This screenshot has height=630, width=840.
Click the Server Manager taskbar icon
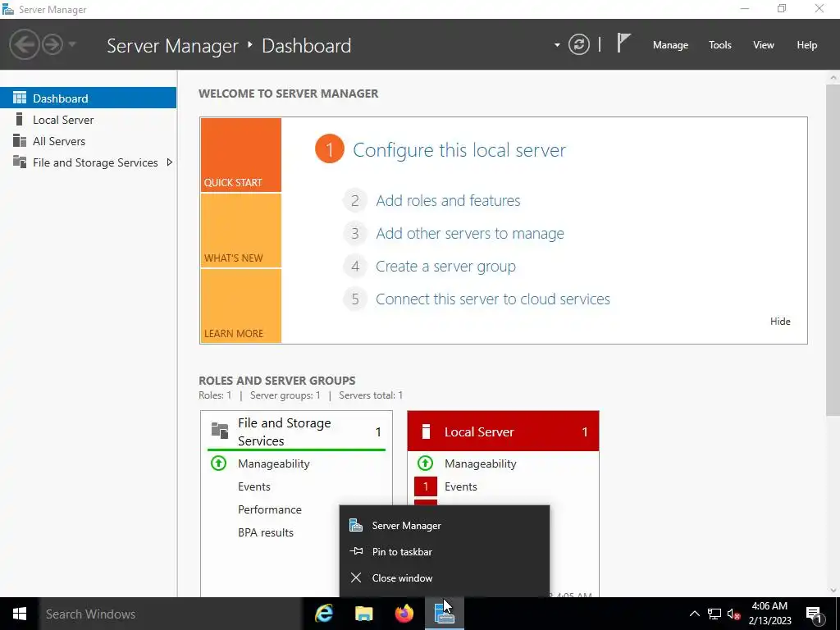pyautogui.click(x=444, y=614)
